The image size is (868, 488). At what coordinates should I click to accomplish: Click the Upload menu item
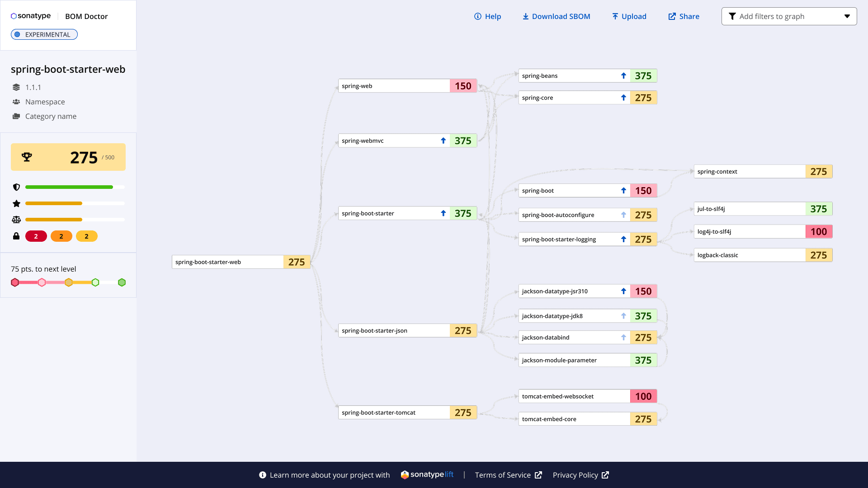tap(629, 16)
